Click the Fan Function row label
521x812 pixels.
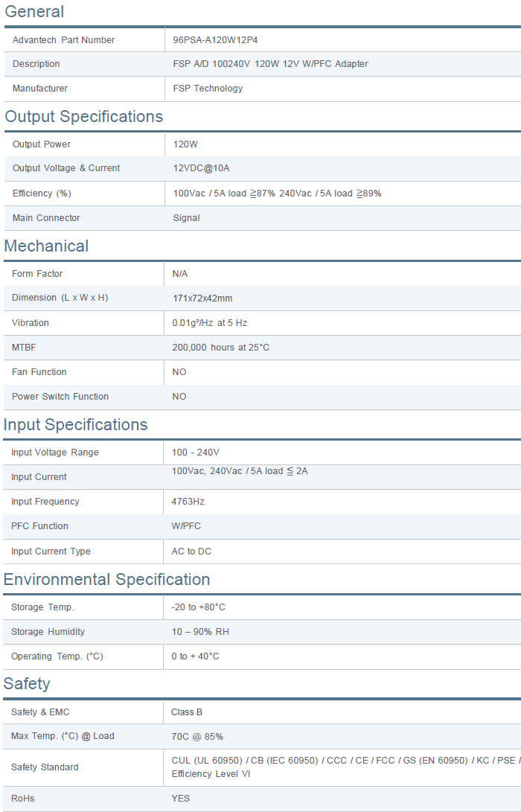tap(39, 372)
